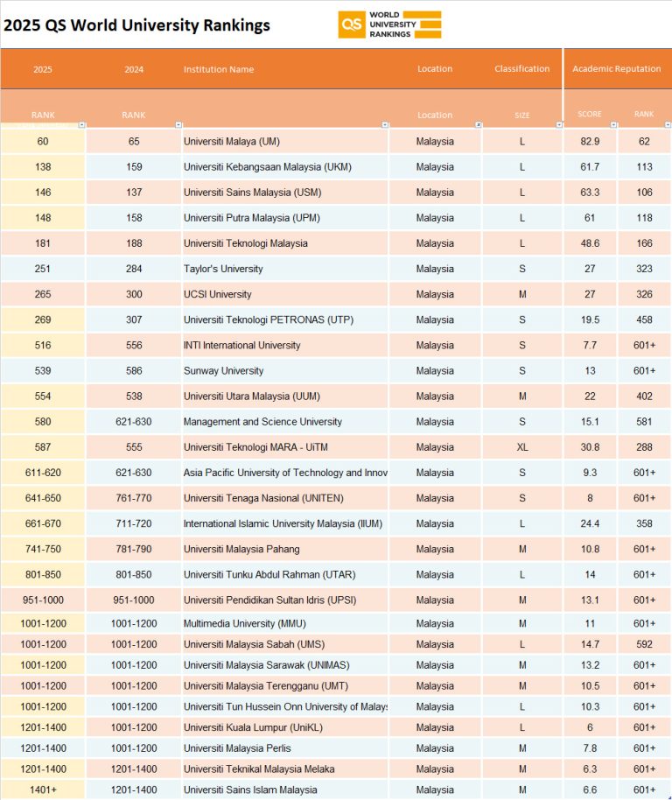The image size is (672, 800).
Task: Open the Location column filter dropdown
Action: point(479,125)
